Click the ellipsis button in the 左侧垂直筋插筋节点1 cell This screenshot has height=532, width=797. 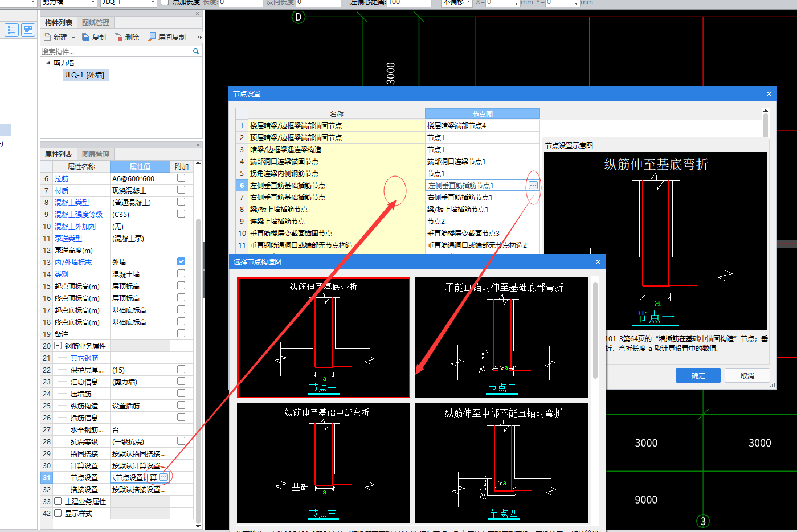click(x=533, y=185)
